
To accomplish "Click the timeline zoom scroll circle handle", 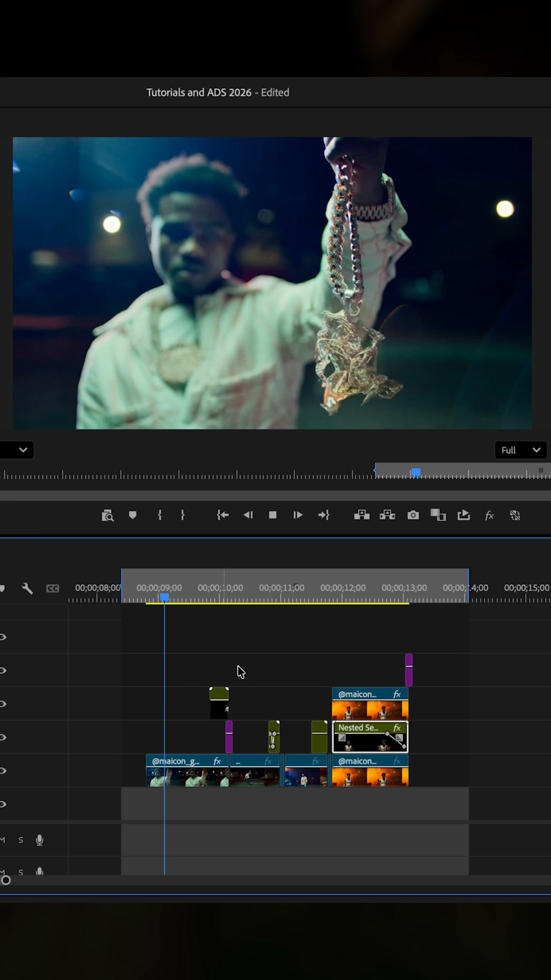I will click(x=6, y=880).
